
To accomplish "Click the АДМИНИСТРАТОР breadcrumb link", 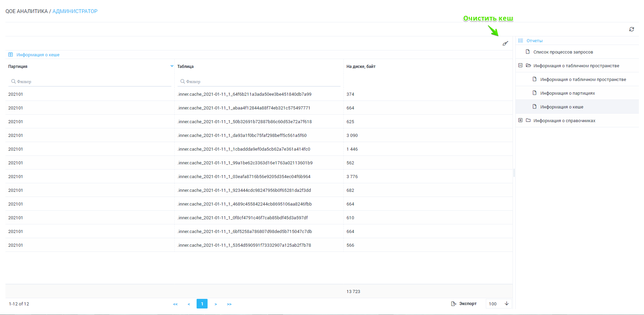I will [x=75, y=11].
